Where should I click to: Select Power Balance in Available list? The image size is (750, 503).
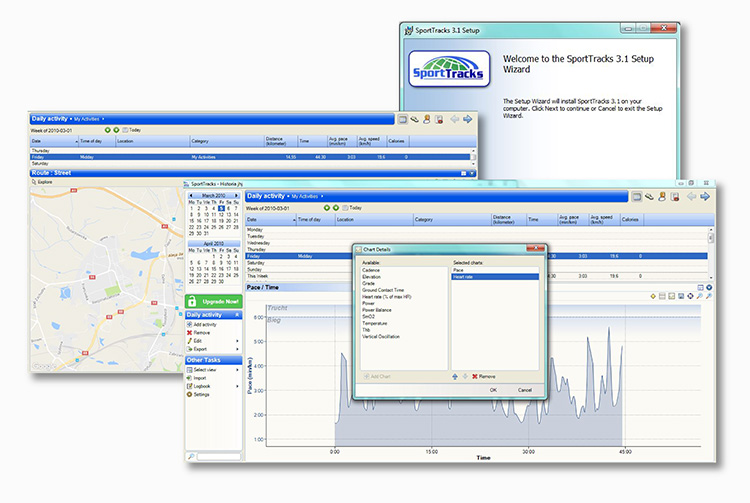pos(377,310)
